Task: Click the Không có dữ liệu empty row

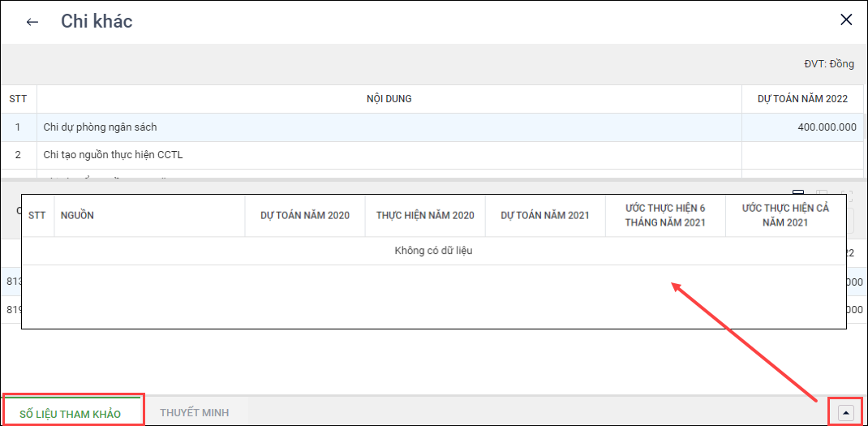Action: click(433, 251)
